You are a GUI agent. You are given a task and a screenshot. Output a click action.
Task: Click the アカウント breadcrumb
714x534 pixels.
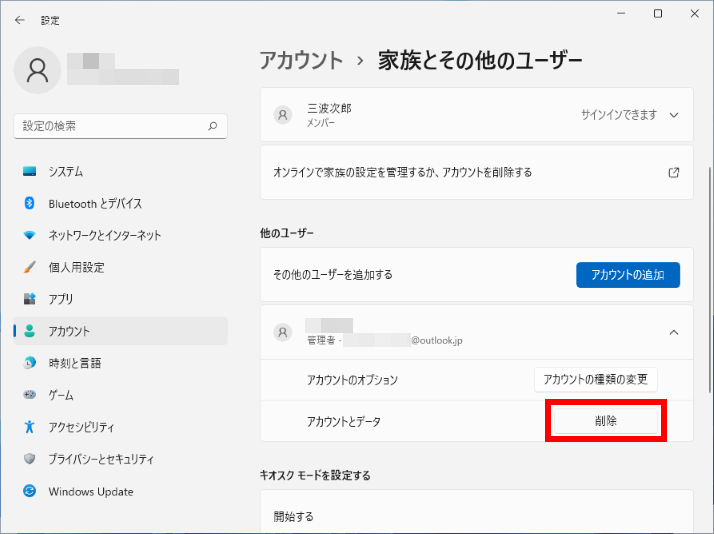click(301, 61)
